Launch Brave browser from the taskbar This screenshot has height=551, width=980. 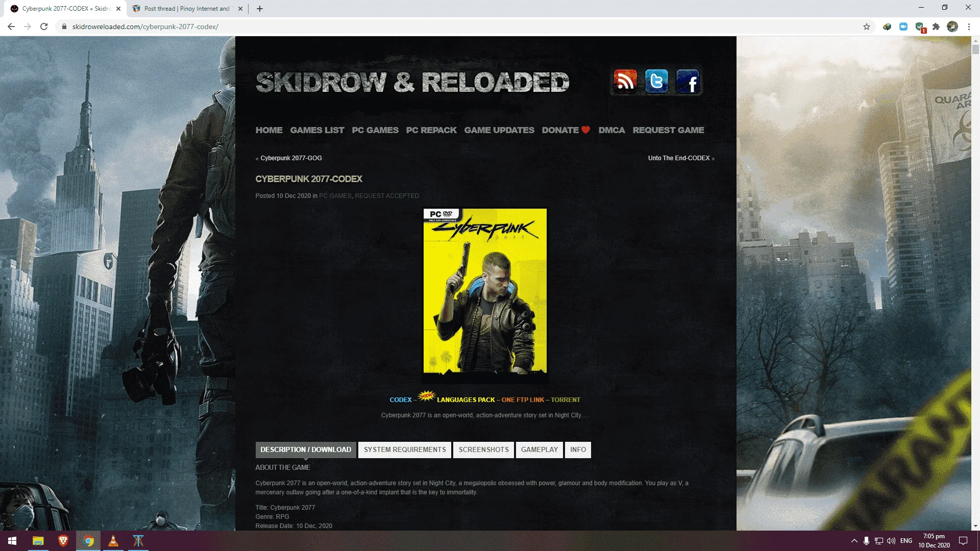pyautogui.click(x=63, y=541)
